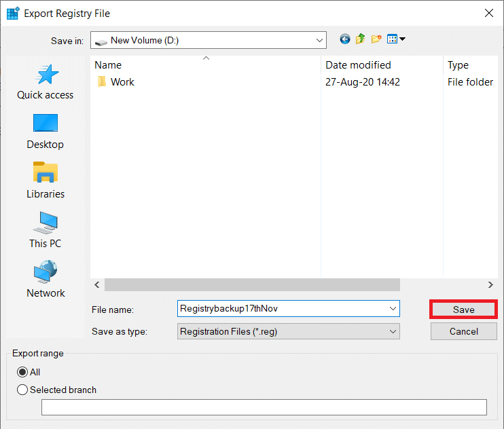Click the Cancel button

[x=464, y=331]
